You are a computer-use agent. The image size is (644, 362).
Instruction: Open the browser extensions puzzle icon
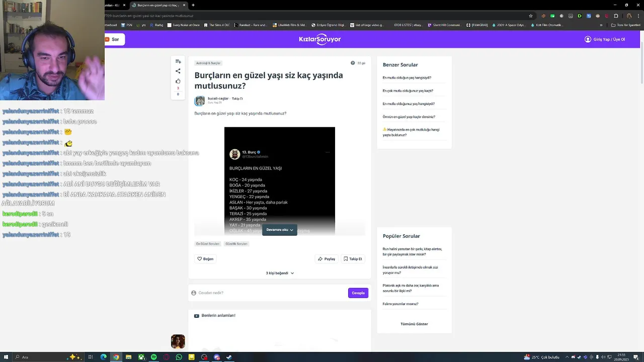pyautogui.click(x=616, y=16)
